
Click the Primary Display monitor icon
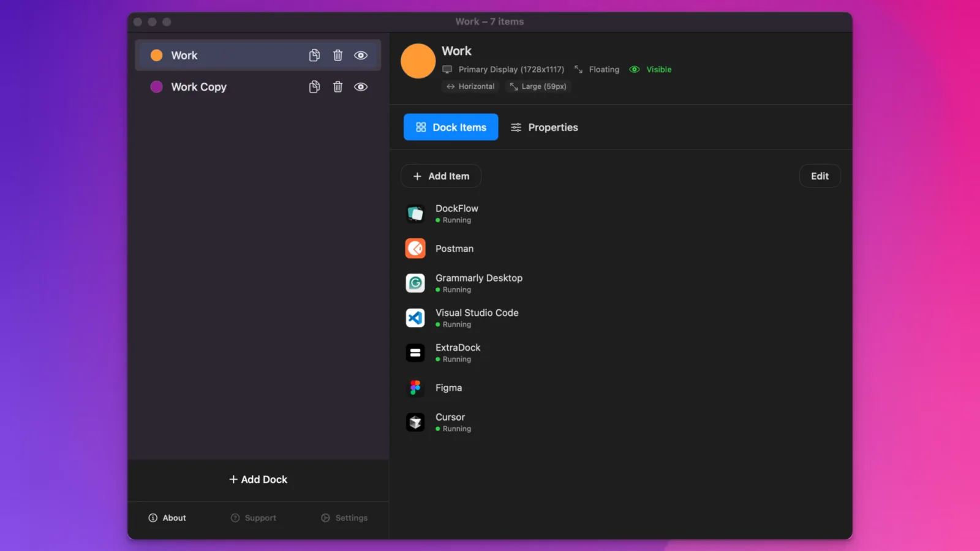pos(447,70)
